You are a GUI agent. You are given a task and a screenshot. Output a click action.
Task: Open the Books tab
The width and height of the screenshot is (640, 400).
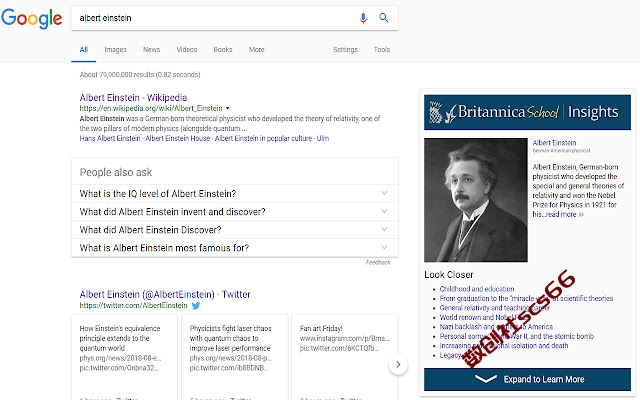tap(223, 49)
